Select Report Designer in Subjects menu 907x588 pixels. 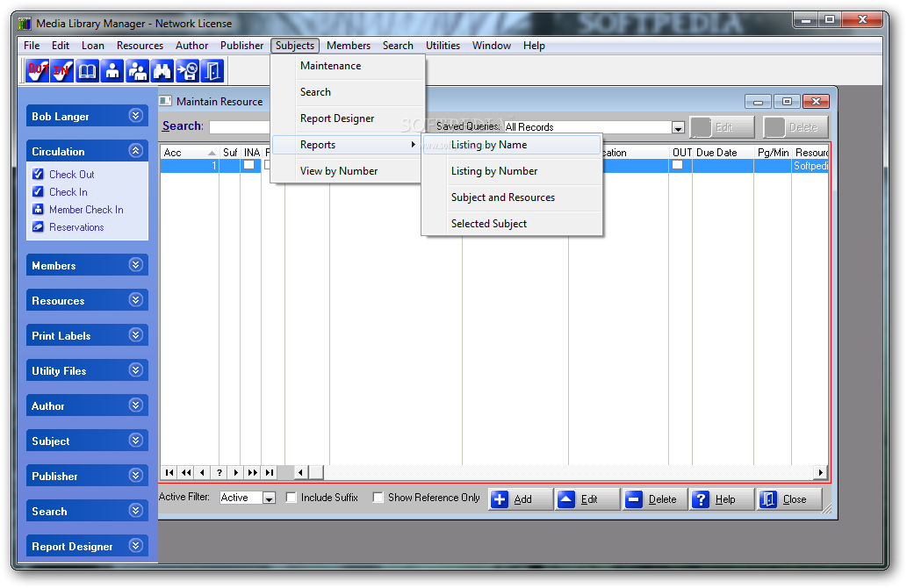pos(348,118)
